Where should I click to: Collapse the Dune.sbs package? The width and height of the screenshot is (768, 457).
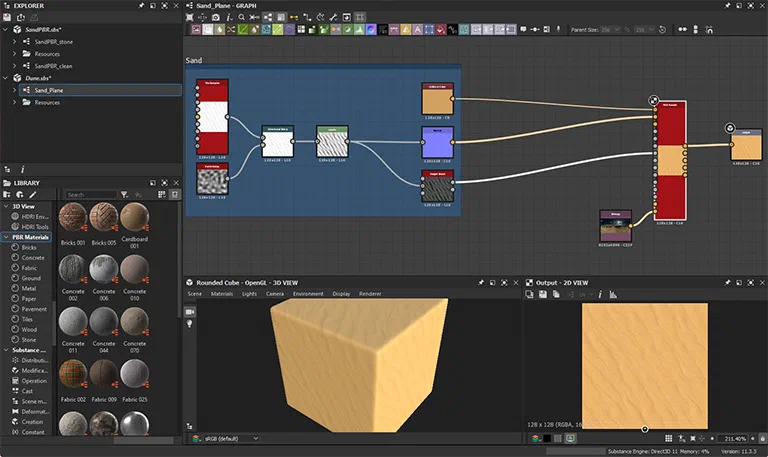[5, 78]
